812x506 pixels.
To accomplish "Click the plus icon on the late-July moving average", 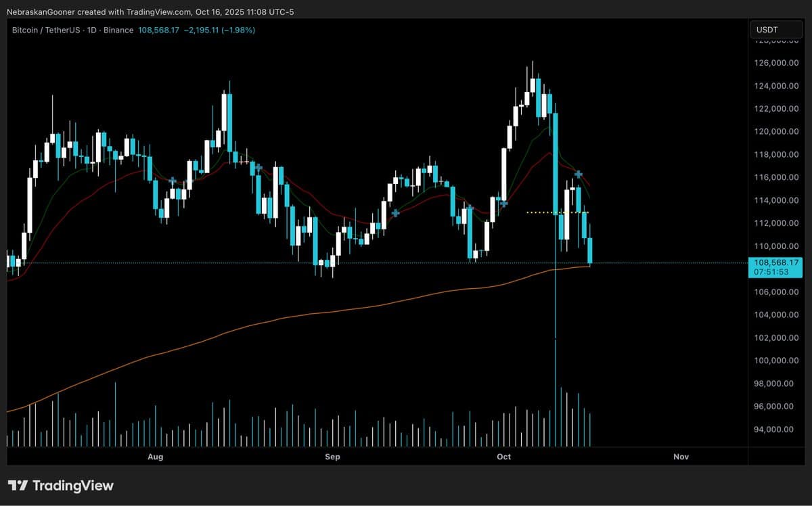I will pyautogui.click(x=173, y=180).
